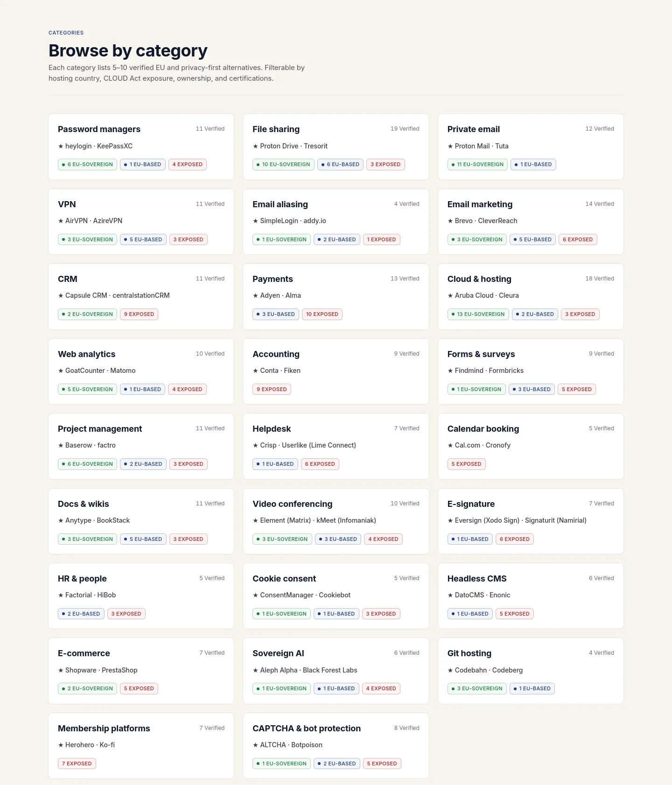This screenshot has width=672, height=785.
Task: Open the Sovereign AI category
Action: (x=336, y=671)
